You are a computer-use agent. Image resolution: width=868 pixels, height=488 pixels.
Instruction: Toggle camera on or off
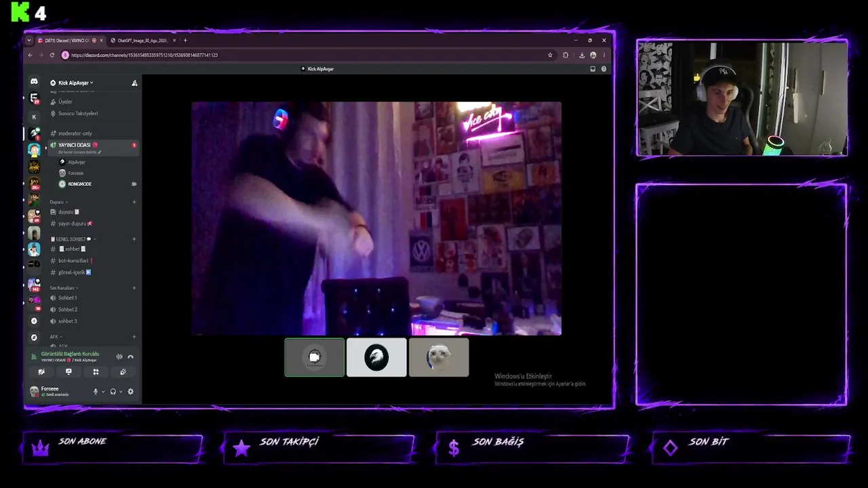(x=41, y=371)
